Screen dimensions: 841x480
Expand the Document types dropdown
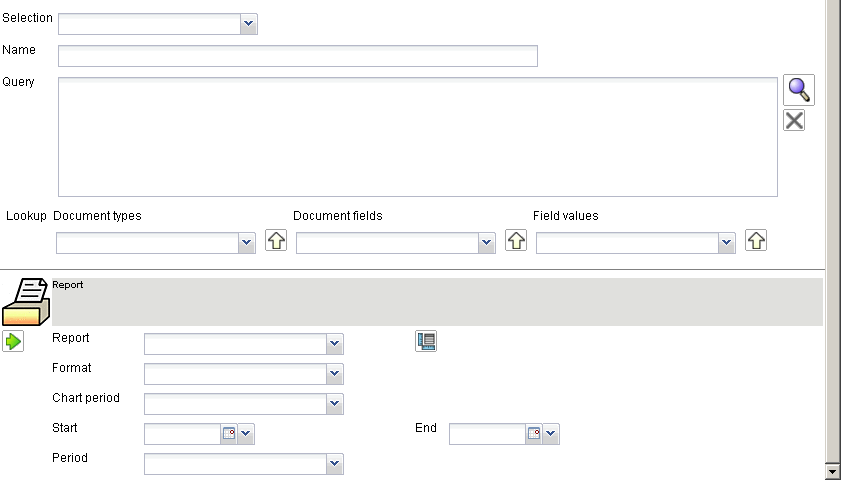tap(247, 243)
